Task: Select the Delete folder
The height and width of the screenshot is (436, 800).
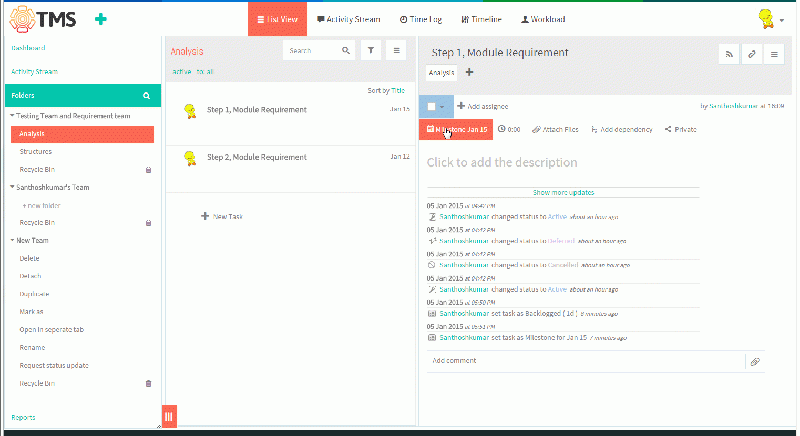Action: [x=29, y=259]
